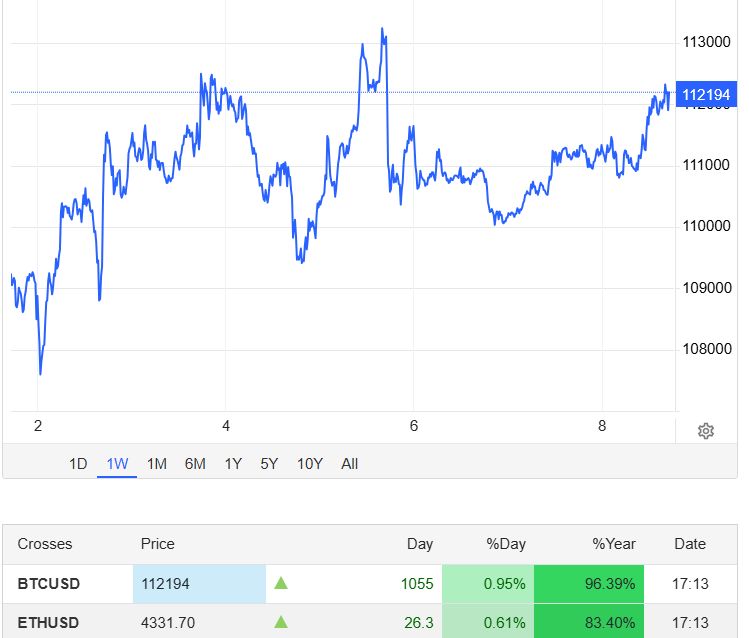749x638 pixels.
Task: Show the 1M chart range
Action: coord(156,464)
